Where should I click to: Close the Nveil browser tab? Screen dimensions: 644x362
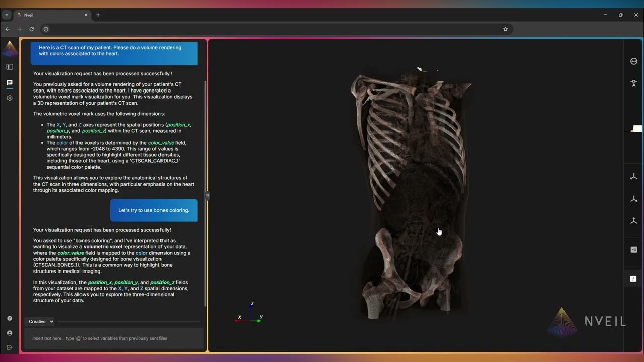86,15
